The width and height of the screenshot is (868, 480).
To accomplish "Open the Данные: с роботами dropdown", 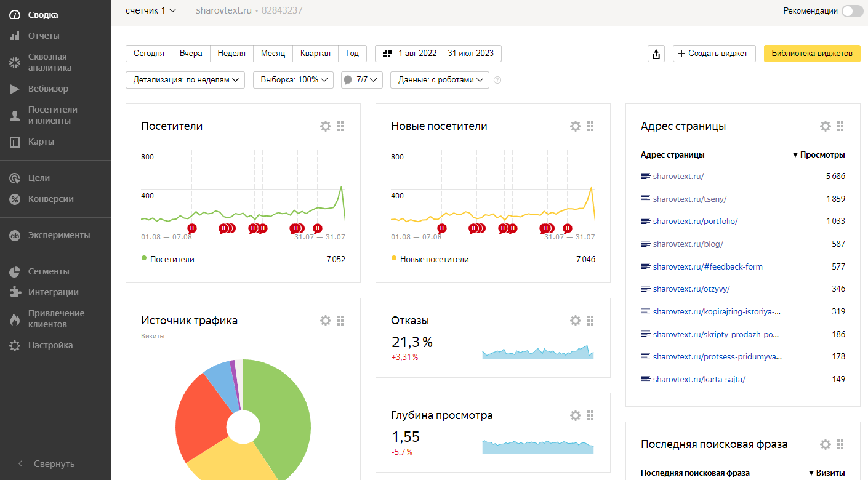I will click(440, 80).
